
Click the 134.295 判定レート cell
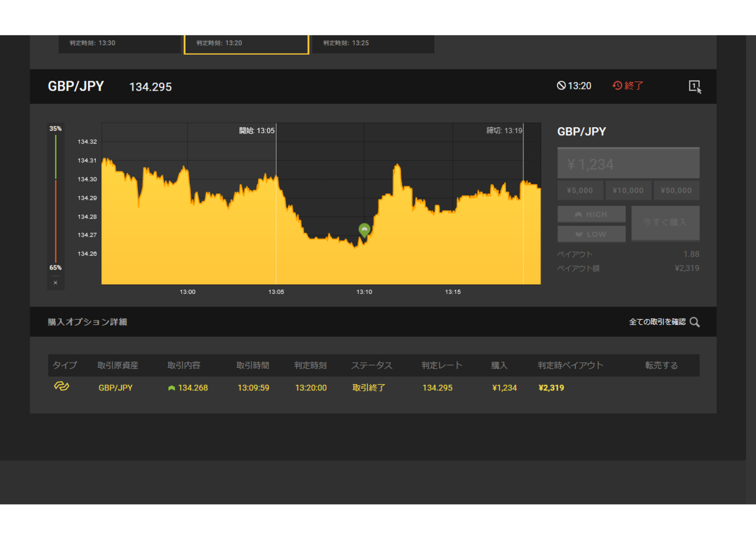pyautogui.click(x=437, y=388)
